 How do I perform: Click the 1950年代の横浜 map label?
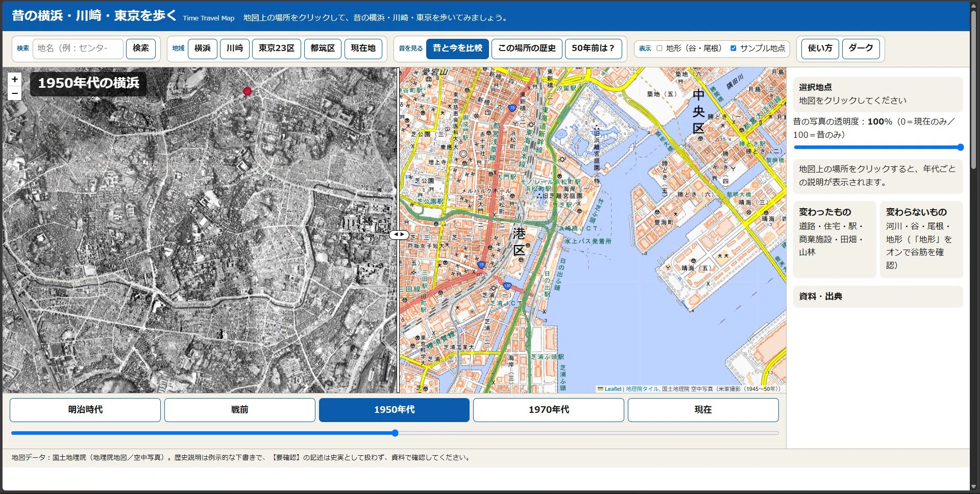(x=88, y=83)
